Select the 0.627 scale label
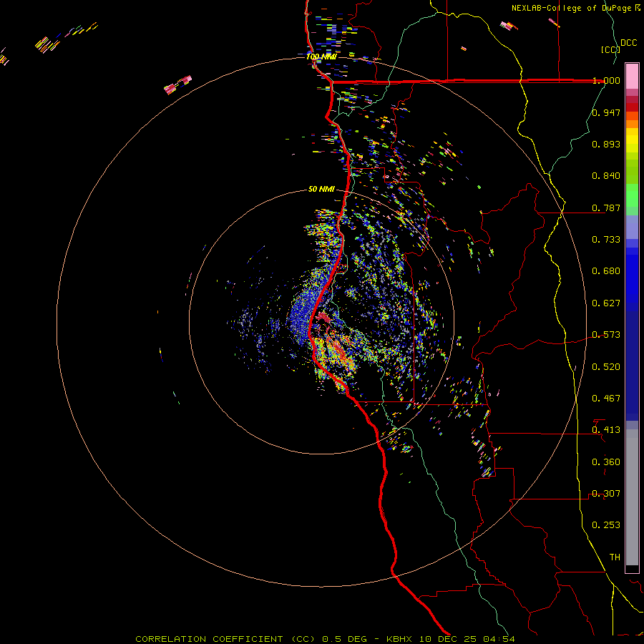This screenshot has height=644, width=644. pos(606,303)
